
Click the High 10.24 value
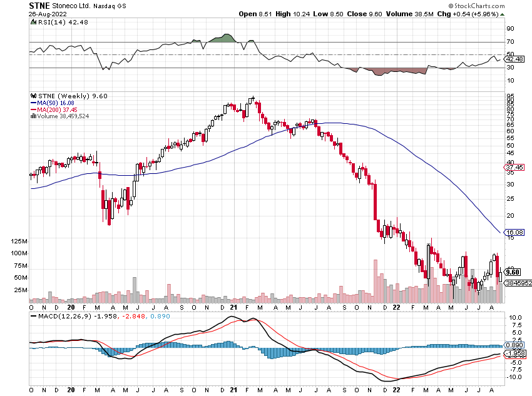(292, 14)
